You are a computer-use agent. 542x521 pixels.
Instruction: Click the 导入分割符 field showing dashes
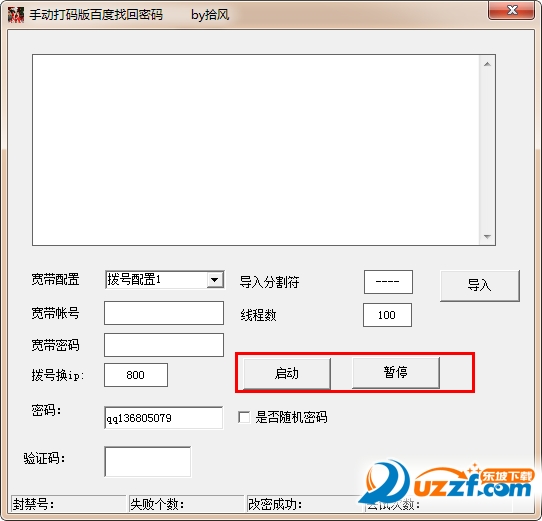click(388, 282)
